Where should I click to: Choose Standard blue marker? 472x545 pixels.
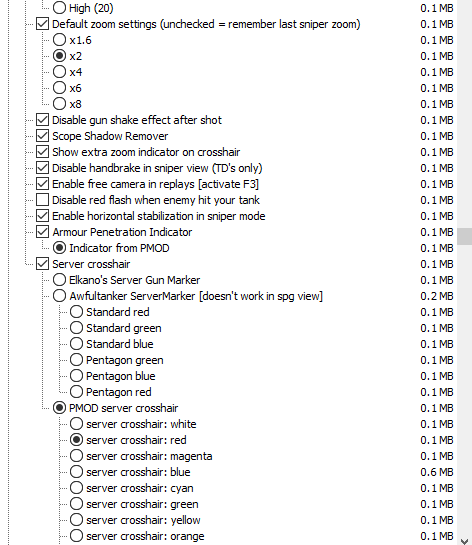point(76,344)
